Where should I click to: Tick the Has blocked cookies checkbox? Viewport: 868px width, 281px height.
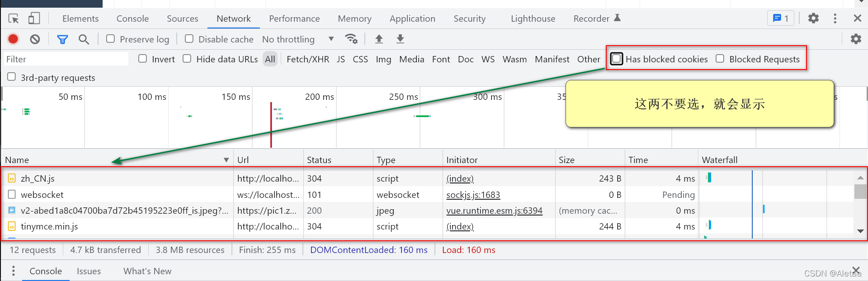click(616, 59)
